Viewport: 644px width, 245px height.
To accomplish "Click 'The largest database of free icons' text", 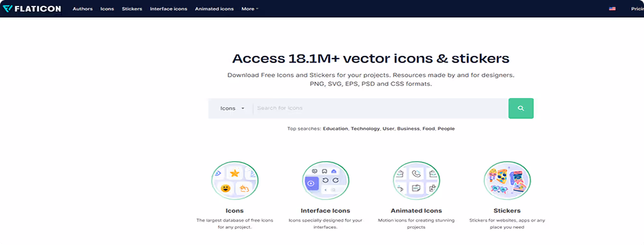I will 235,224.
